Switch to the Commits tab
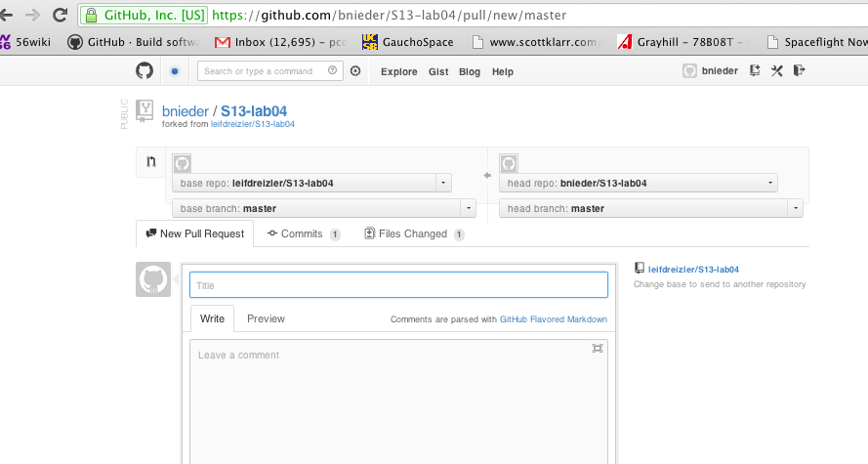The image size is (868, 464). tap(304, 233)
